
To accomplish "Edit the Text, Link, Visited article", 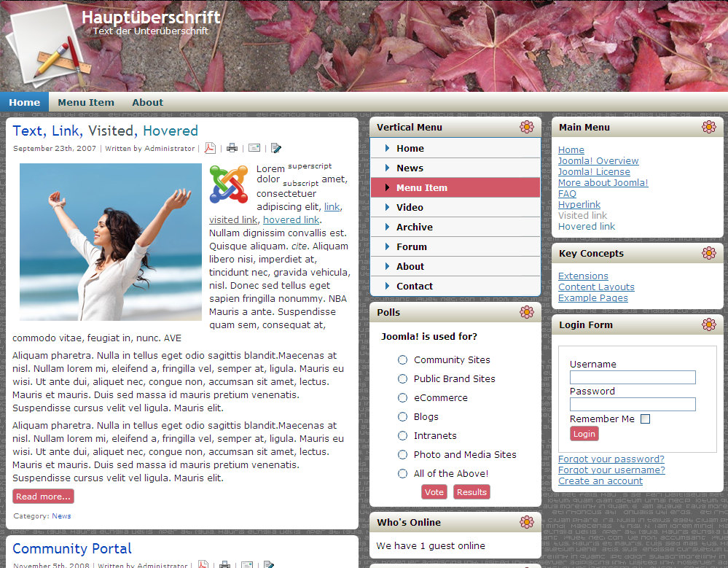I will click(275, 148).
